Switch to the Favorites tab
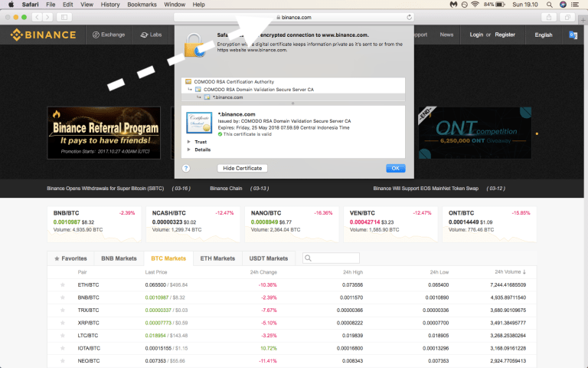588x368 pixels. tap(71, 258)
